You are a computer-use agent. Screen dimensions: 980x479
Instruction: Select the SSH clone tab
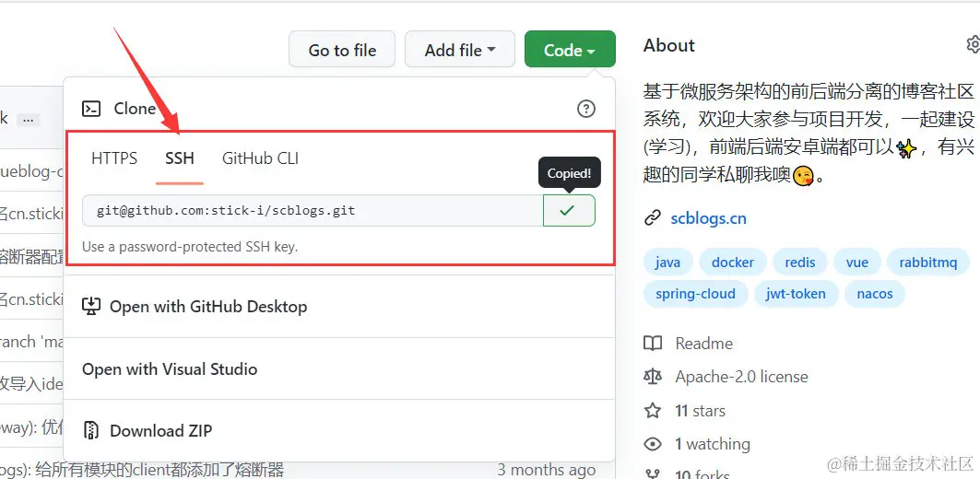[x=180, y=158]
